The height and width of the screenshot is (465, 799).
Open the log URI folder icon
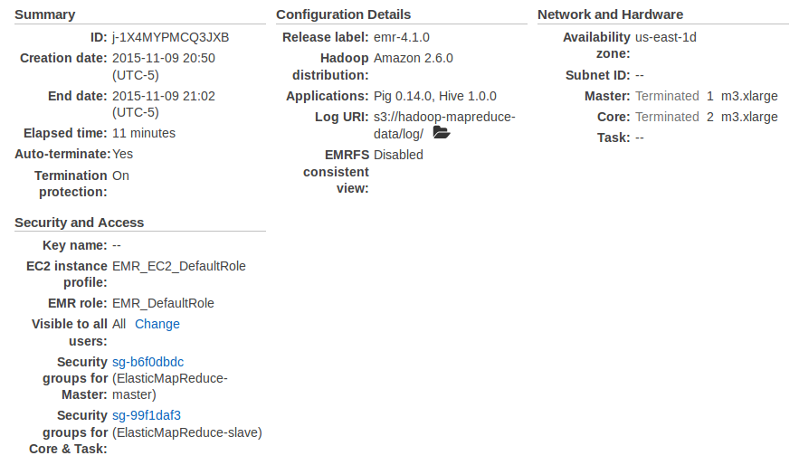(441, 133)
